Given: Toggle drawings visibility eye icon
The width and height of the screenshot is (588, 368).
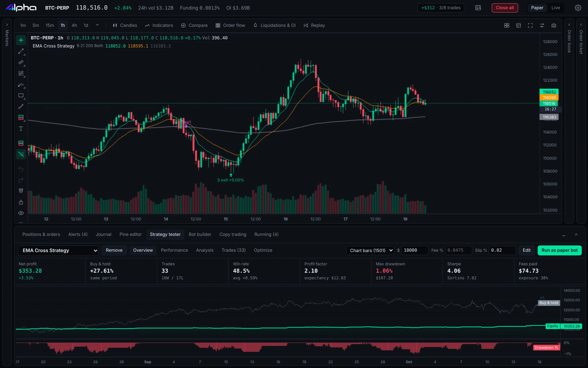Looking at the screenshot, I should point(21,213).
